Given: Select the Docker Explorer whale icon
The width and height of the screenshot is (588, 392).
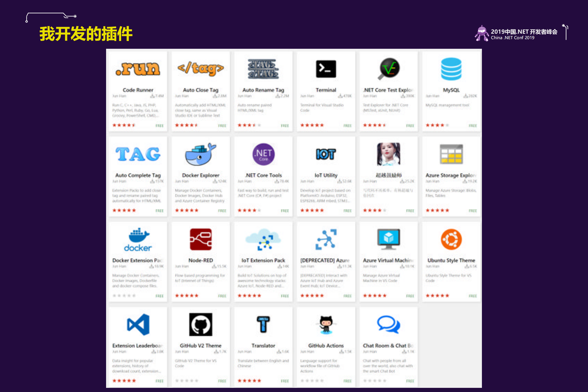Looking at the screenshot, I should point(200,154).
